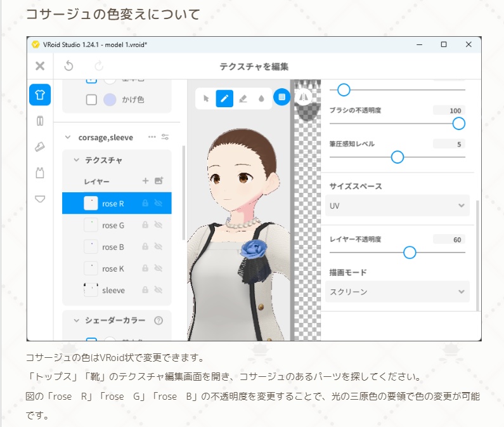
Task: Toggle the mirror symmetry button
Action: [x=303, y=97]
